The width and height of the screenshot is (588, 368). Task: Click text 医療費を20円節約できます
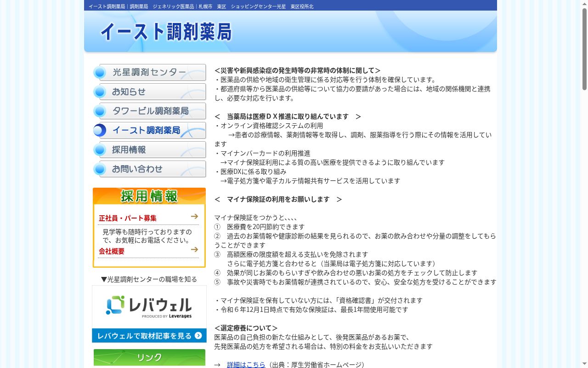coord(266,227)
